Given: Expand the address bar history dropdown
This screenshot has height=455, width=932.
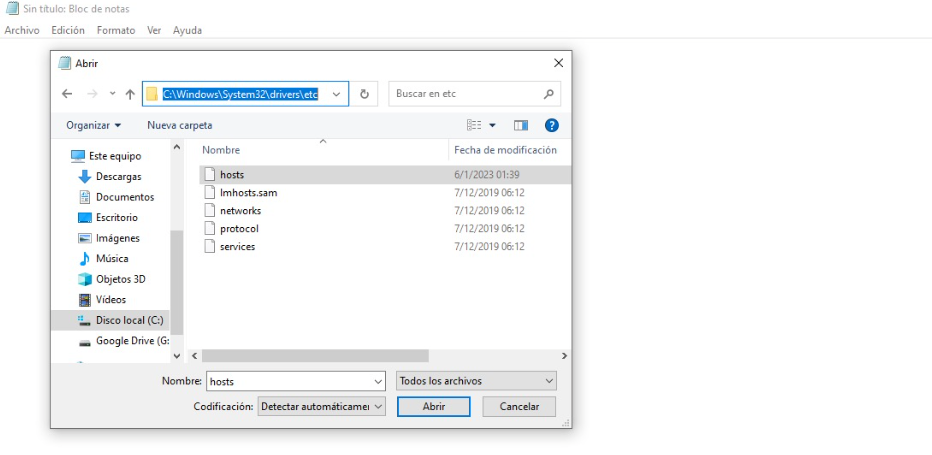Looking at the screenshot, I should click(x=336, y=94).
